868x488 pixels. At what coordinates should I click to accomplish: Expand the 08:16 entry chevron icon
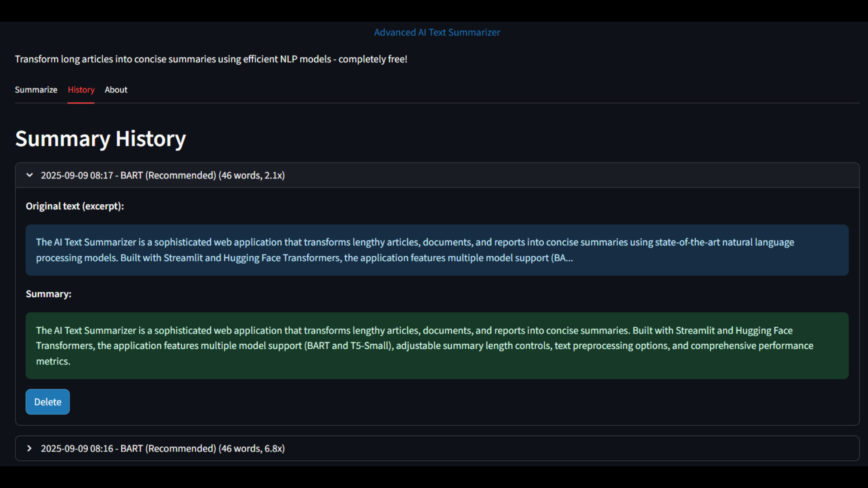(x=29, y=448)
